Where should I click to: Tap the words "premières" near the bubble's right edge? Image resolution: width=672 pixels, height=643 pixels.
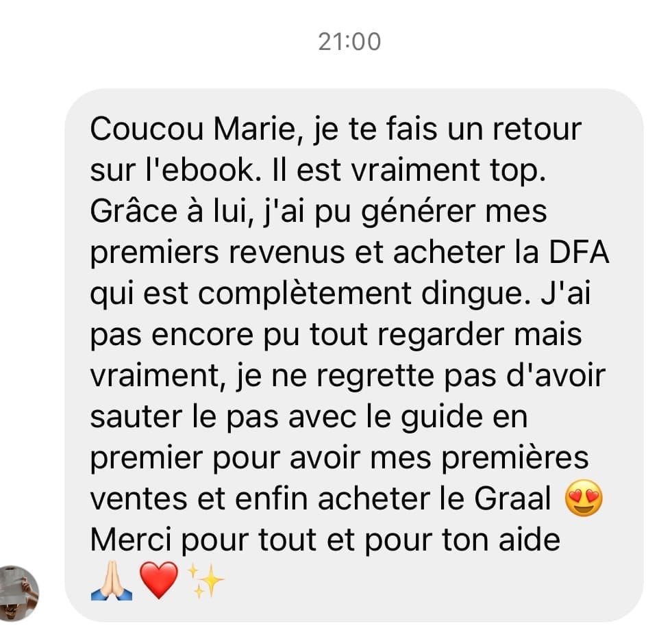coord(515,459)
